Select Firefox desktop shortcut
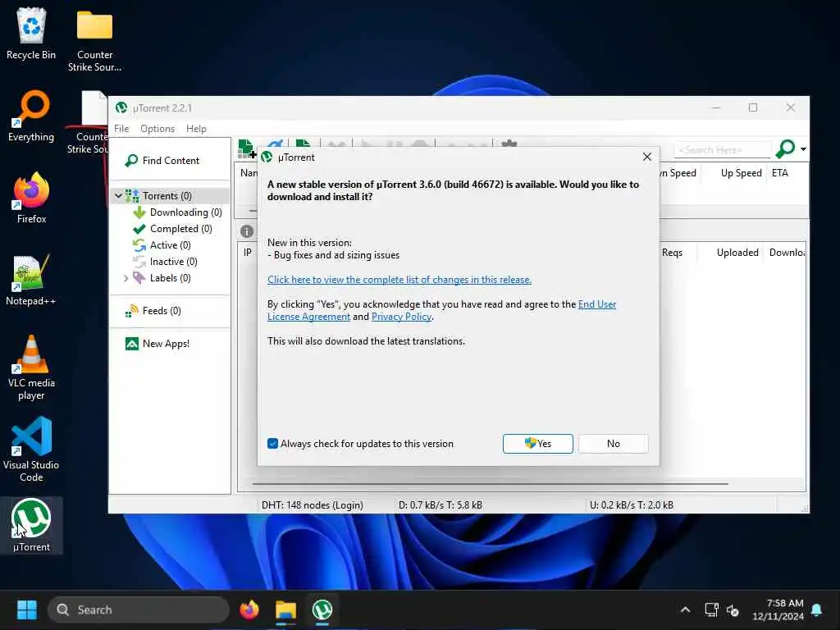 pos(31,198)
